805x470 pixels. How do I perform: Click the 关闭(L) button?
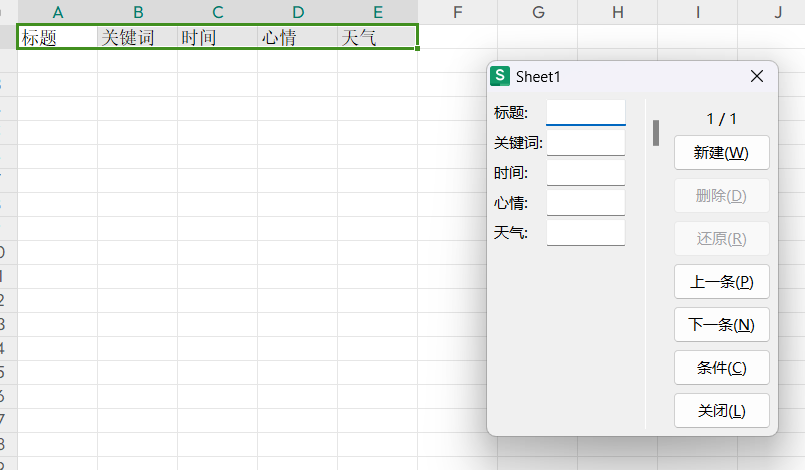pyautogui.click(x=721, y=410)
